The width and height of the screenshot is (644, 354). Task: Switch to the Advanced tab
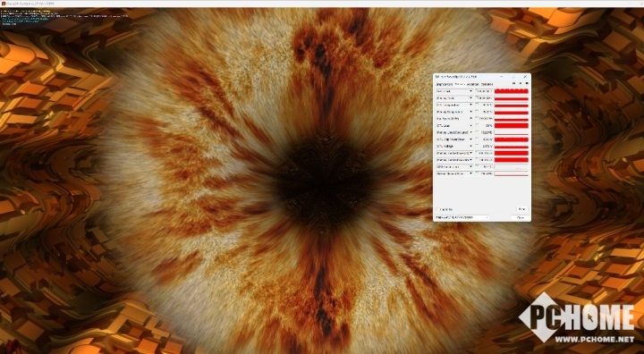(x=473, y=85)
